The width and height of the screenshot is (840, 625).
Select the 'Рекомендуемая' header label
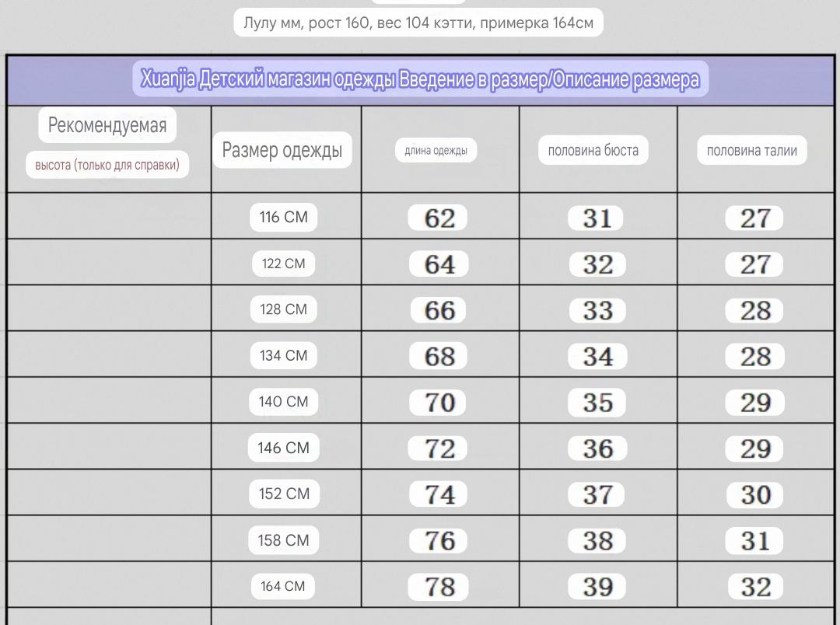107,125
